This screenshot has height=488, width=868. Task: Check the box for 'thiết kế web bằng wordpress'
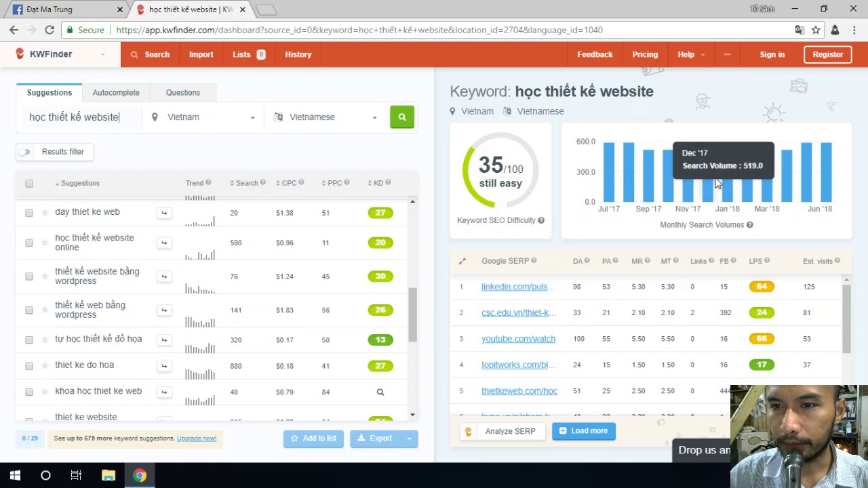[x=29, y=310]
